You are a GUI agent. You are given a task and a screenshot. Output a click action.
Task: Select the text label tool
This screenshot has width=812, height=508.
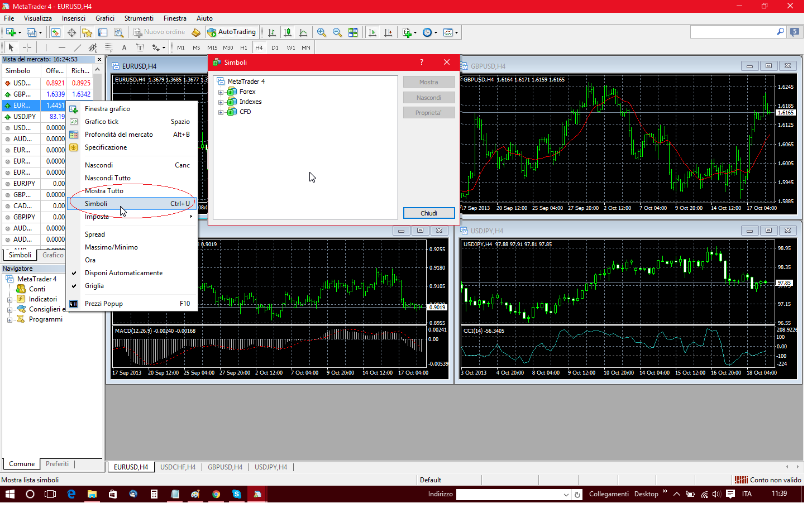tap(140, 47)
